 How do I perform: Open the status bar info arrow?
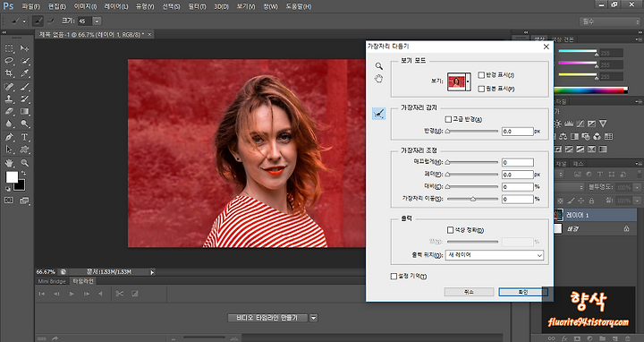[x=152, y=272]
